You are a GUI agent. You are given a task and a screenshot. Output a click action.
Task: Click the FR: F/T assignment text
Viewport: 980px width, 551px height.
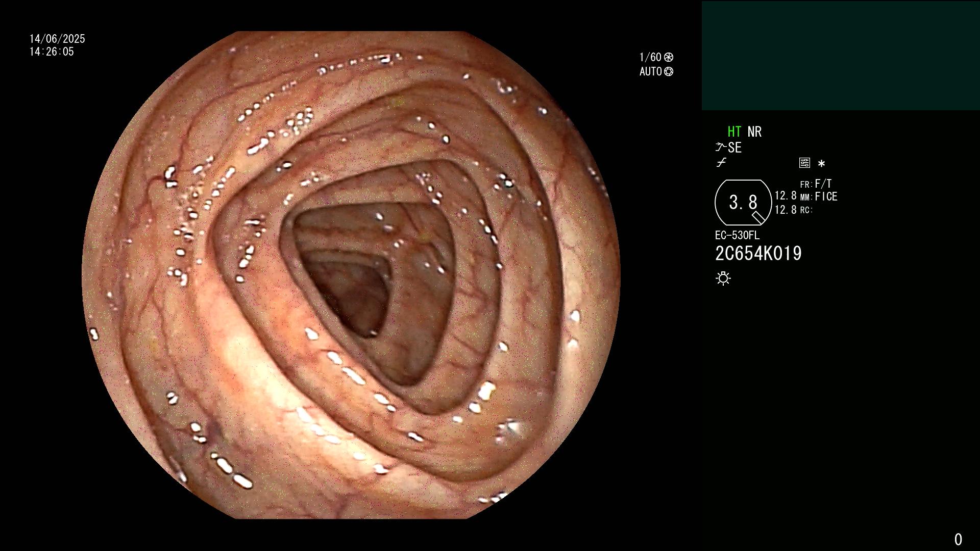pos(816,184)
